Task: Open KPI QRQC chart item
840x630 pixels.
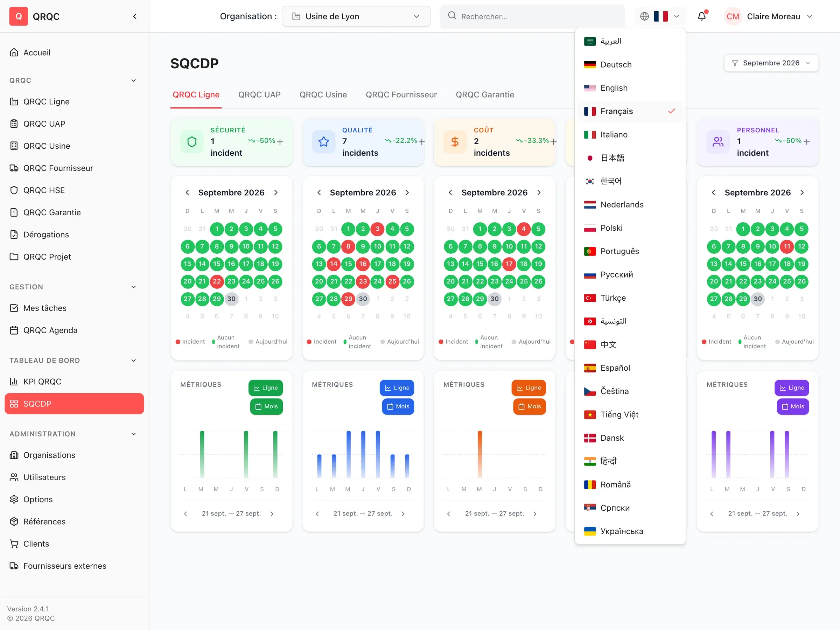Action: [x=75, y=381]
